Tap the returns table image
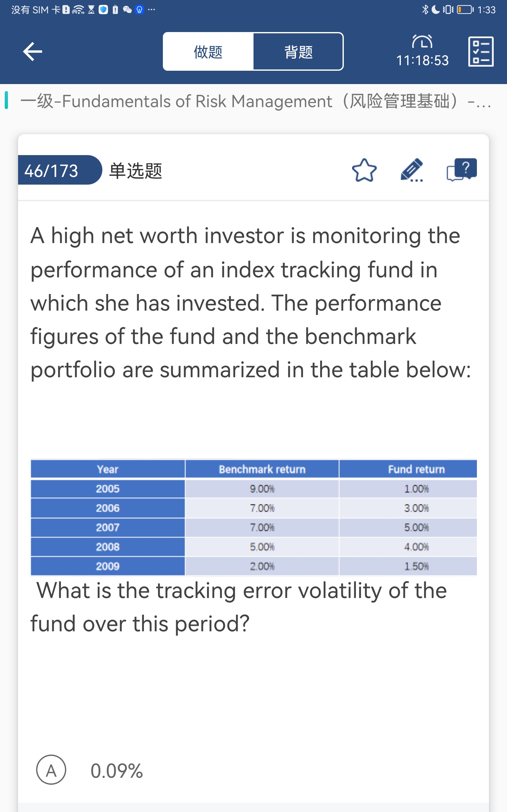Viewport: 507px width, 812px height. coord(253,517)
